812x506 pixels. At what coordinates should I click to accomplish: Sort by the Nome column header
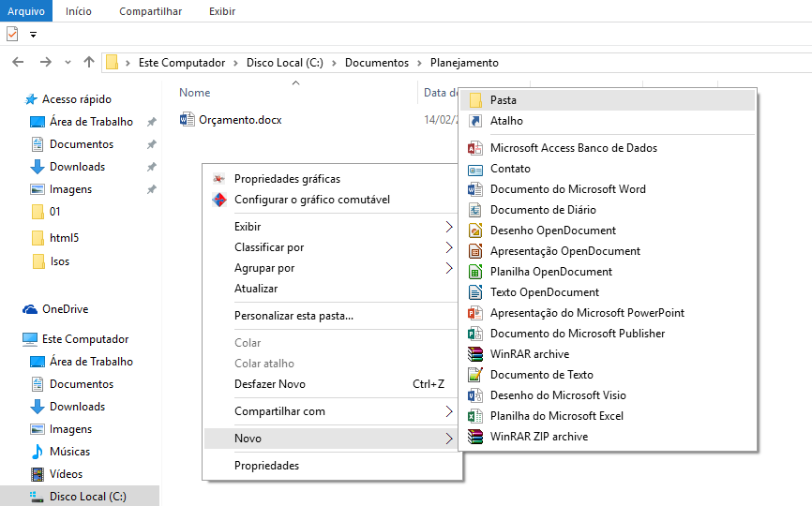195,93
